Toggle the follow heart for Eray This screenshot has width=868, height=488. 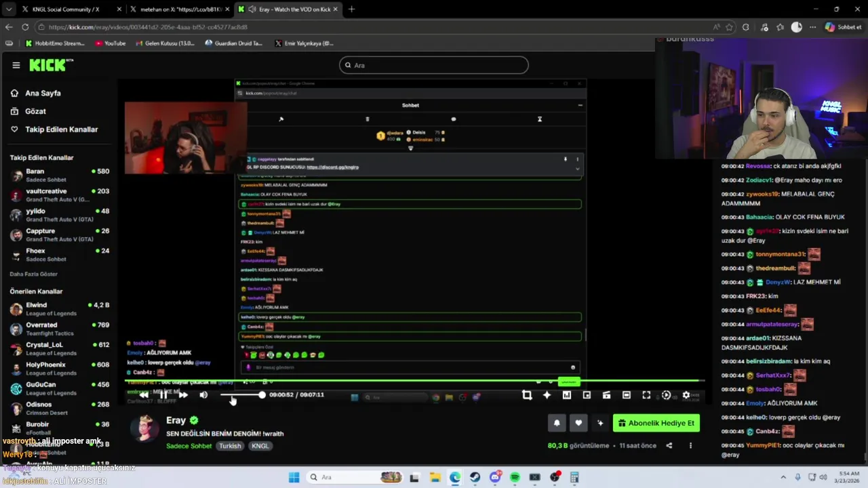(578, 423)
